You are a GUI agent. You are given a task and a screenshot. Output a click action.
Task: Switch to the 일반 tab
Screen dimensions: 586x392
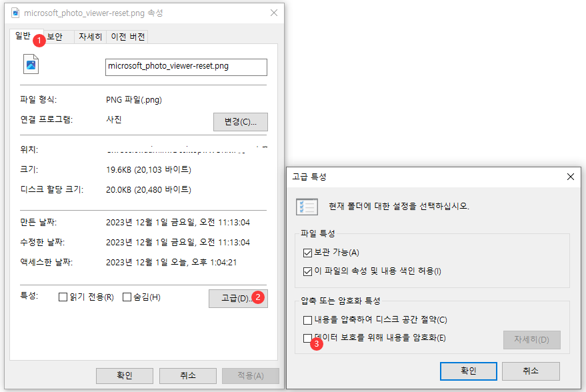pos(25,37)
